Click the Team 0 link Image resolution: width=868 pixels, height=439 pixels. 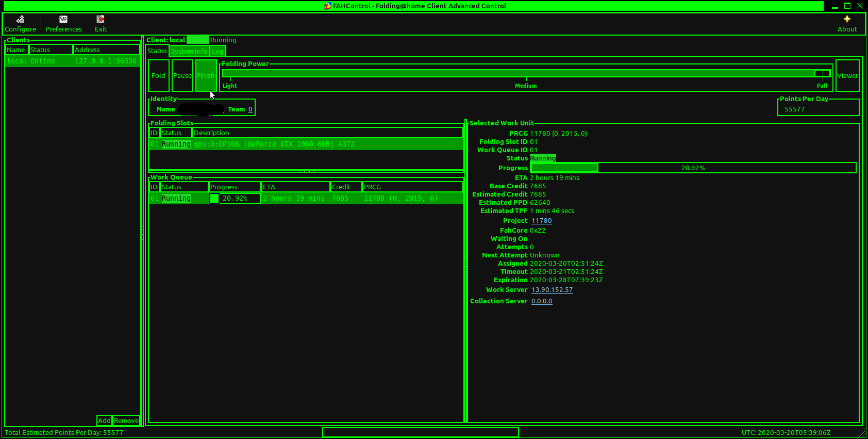coord(251,109)
